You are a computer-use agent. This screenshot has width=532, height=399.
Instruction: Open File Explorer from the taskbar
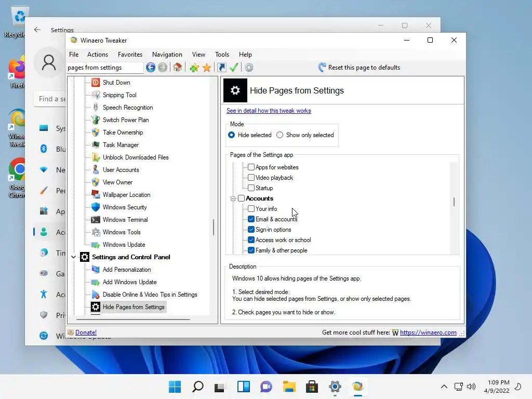289,387
